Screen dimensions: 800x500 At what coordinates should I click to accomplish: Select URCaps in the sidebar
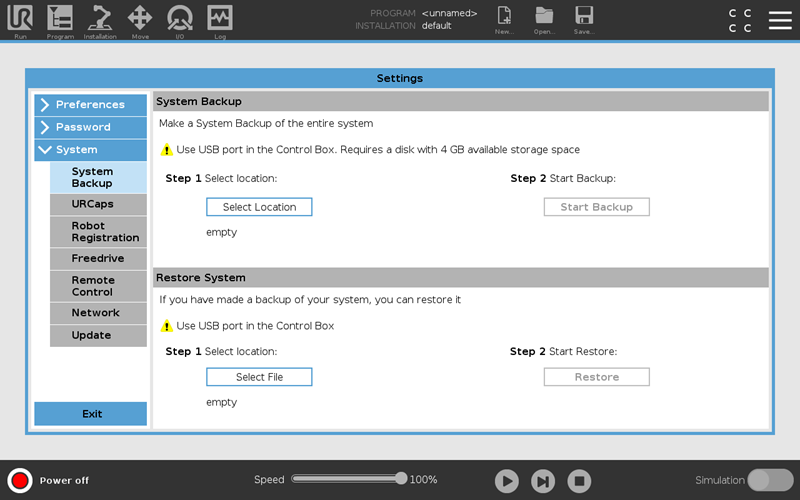[x=98, y=204]
